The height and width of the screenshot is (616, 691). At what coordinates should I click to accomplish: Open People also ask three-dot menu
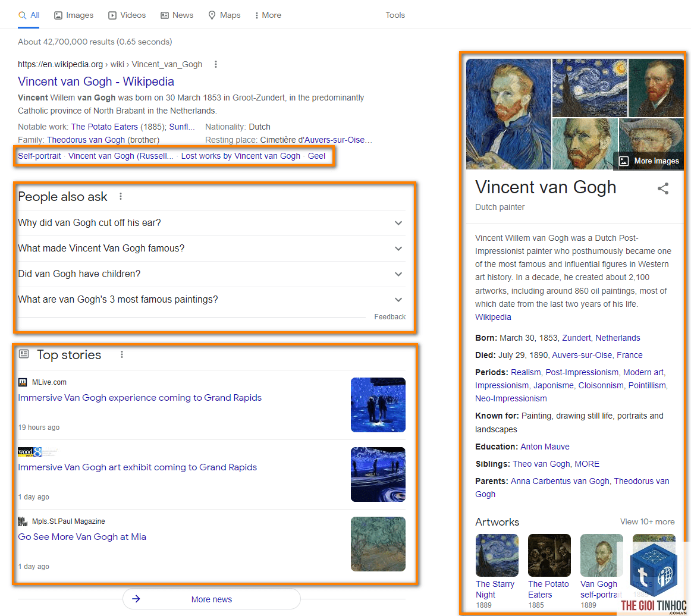pos(121,197)
